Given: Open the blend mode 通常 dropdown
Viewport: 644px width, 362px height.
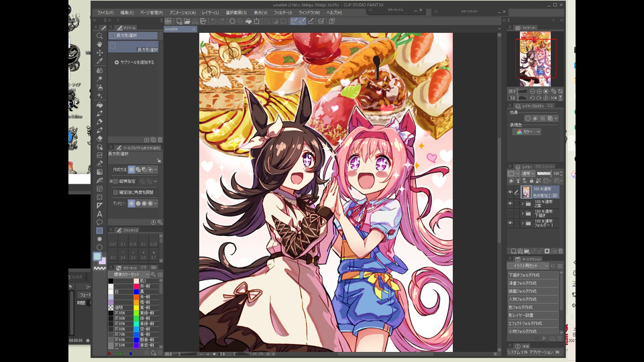Looking at the screenshot, I should 528,174.
